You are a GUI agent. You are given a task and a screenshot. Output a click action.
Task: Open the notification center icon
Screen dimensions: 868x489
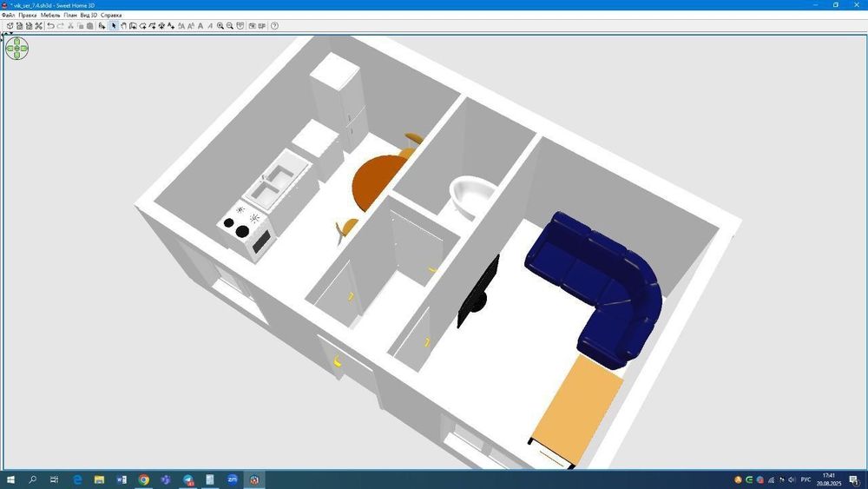pos(855,480)
